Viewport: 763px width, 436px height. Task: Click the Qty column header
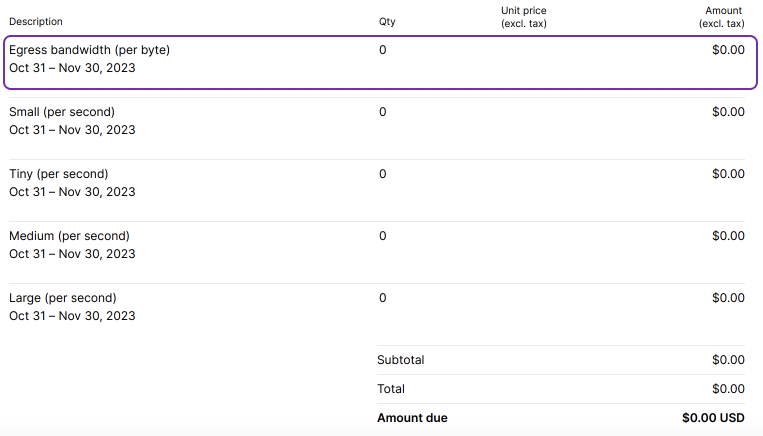[x=387, y=22]
